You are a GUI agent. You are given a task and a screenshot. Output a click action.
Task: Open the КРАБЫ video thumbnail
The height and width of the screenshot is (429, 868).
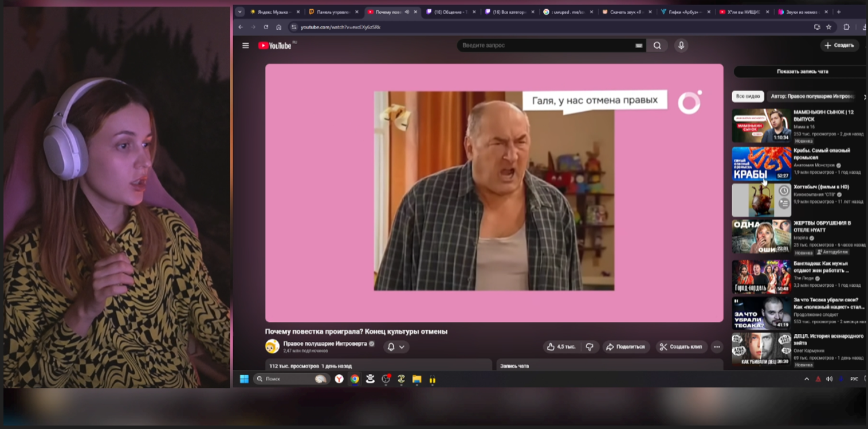[761, 163]
